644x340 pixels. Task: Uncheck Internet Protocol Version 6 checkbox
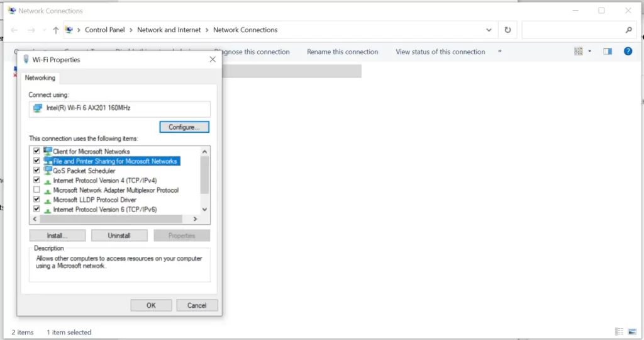point(36,209)
